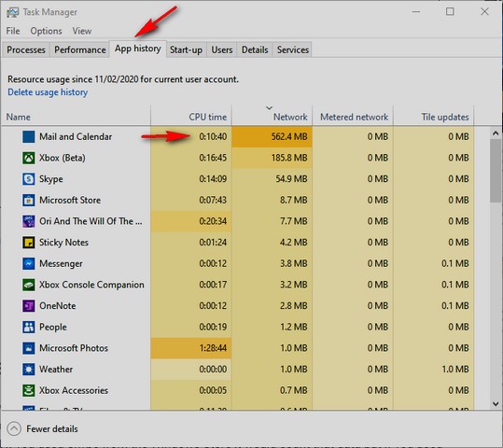Viewport: 503px width, 448px height.
Task: Select the Microsoft Store app icon
Action: tap(29, 201)
